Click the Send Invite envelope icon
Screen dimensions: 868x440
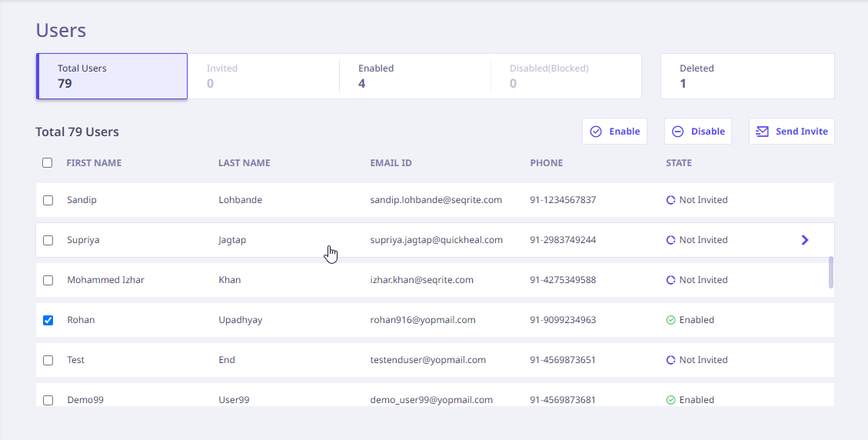pos(762,132)
